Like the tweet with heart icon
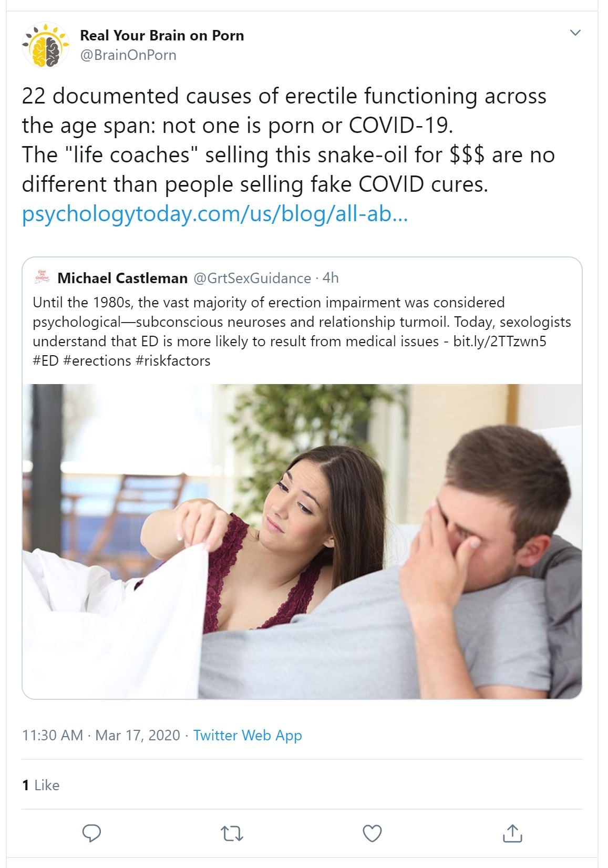This screenshot has height=868, width=608. coord(372,833)
